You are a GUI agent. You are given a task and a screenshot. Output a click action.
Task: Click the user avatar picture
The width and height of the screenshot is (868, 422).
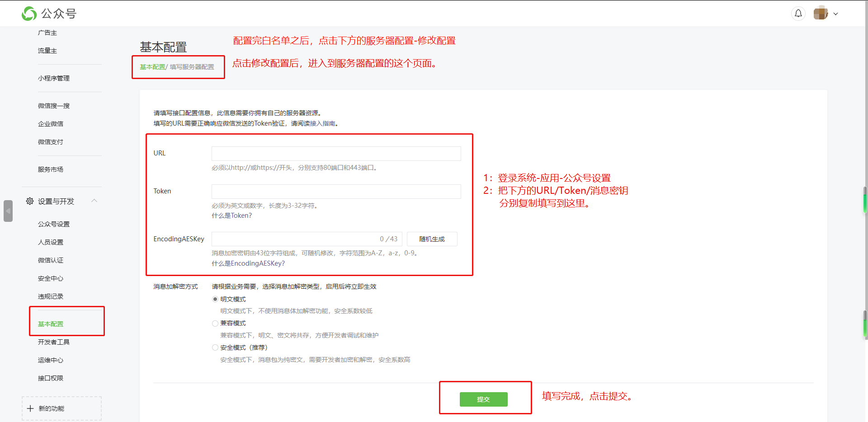coord(821,14)
